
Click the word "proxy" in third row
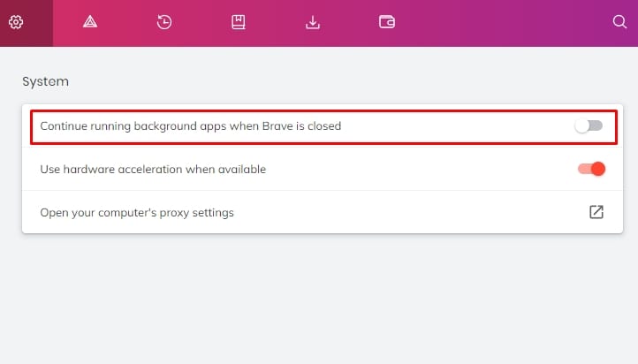coord(174,213)
